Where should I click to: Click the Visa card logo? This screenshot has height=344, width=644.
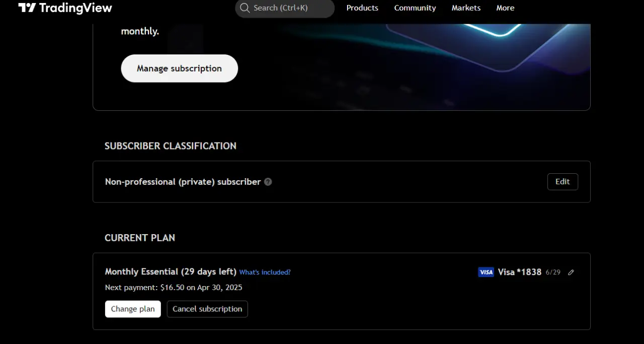pyautogui.click(x=486, y=272)
